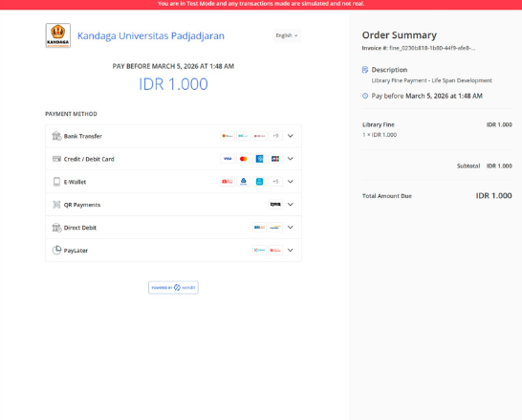Screen dimensions: 522x420
Task: Click the truncated invoice number text
Action: (x=419, y=48)
